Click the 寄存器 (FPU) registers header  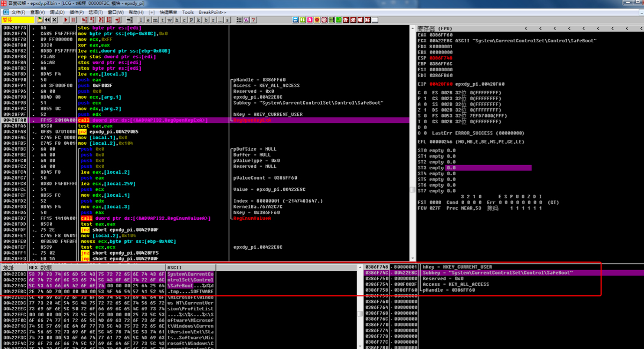tap(435, 28)
